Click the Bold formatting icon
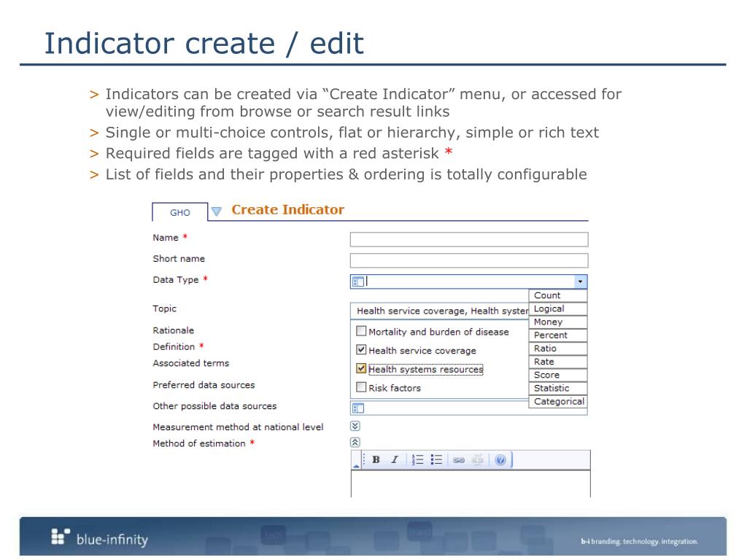The image size is (747, 560). click(x=376, y=459)
